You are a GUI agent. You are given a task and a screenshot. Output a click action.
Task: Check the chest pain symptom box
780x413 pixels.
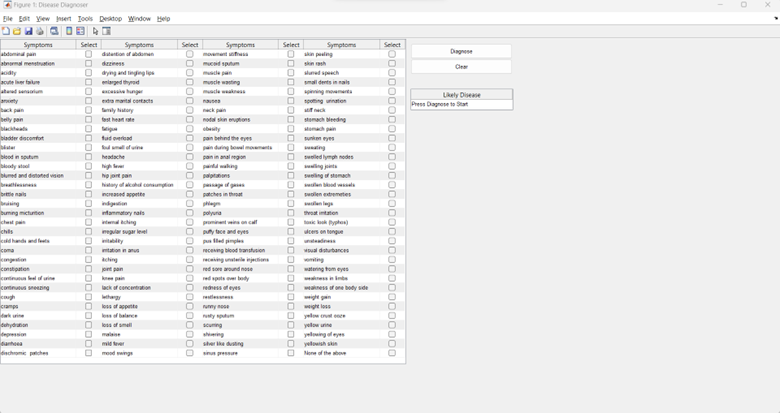89,222
